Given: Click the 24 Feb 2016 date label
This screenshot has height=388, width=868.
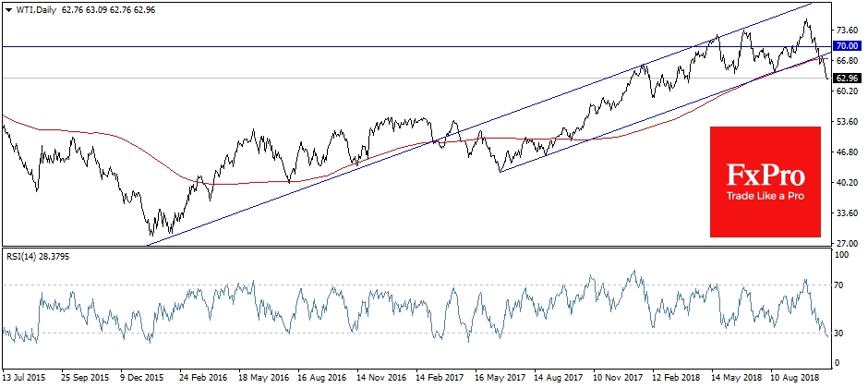Looking at the screenshot, I should [x=202, y=377].
